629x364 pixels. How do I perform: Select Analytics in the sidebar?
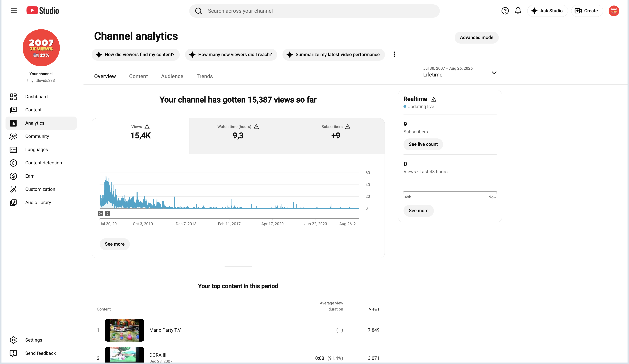[41, 123]
